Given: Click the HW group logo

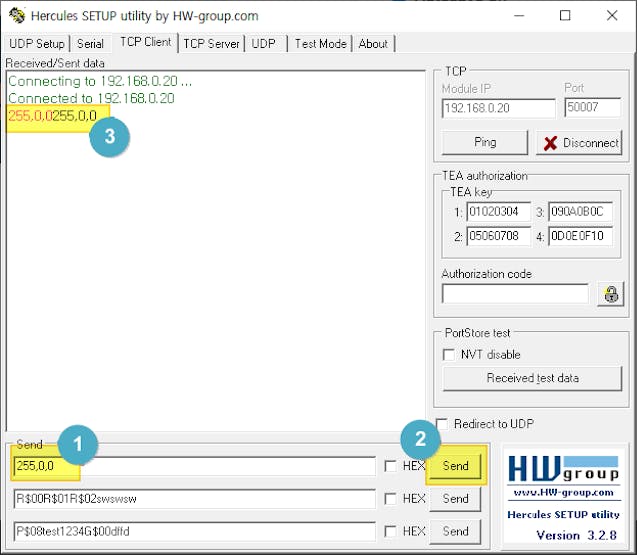Looking at the screenshot, I should click(x=563, y=468).
